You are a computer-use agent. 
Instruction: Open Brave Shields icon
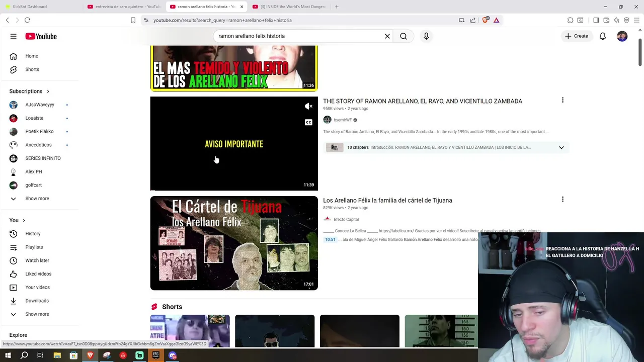point(485,20)
